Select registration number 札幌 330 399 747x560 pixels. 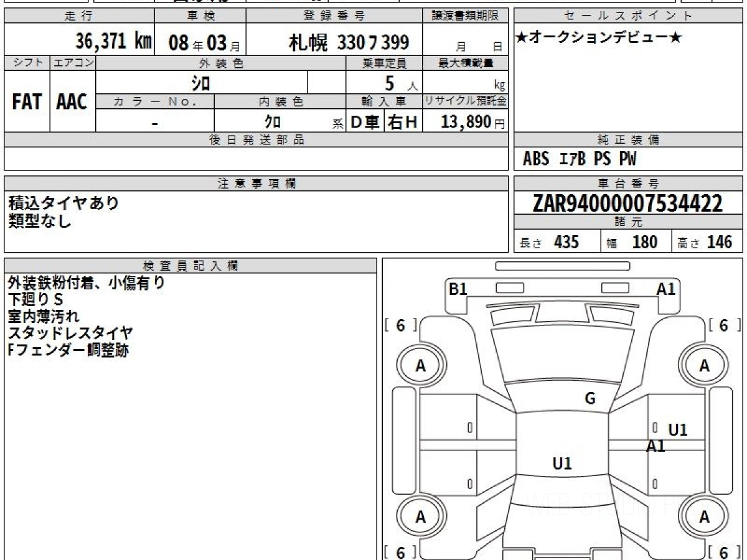coord(349,42)
